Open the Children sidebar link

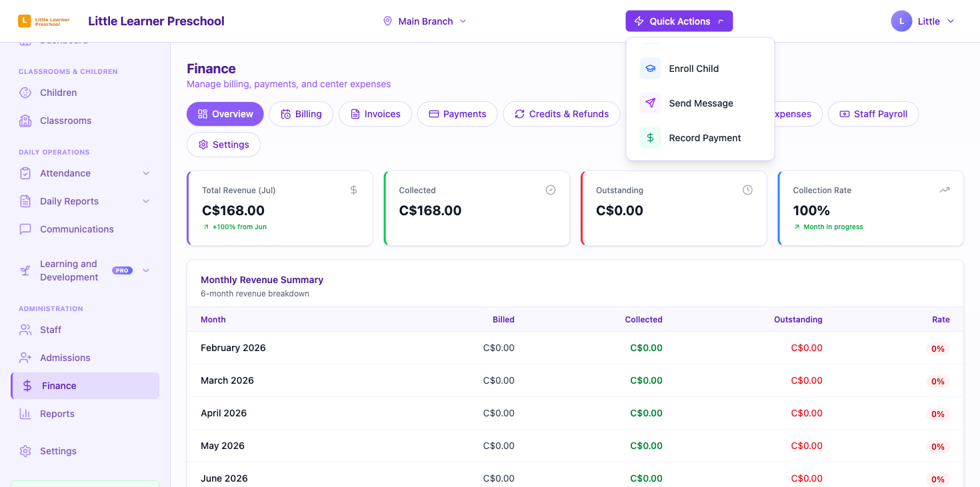pyautogui.click(x=85, y=93)
